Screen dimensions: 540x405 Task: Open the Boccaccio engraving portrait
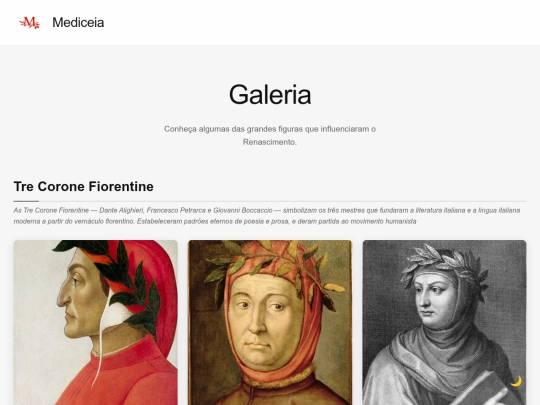pyautogui.click(x=444, y=323)
